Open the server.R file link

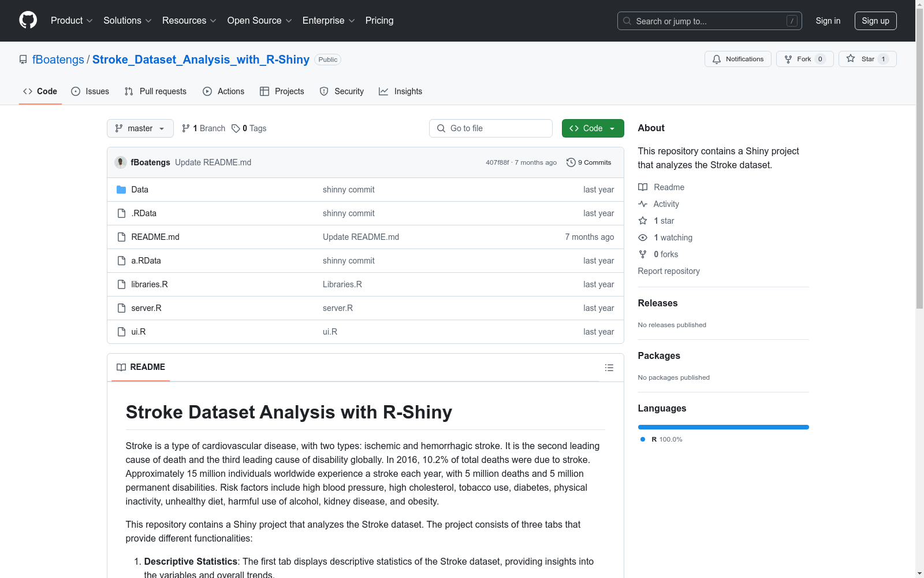click(146, 308)
